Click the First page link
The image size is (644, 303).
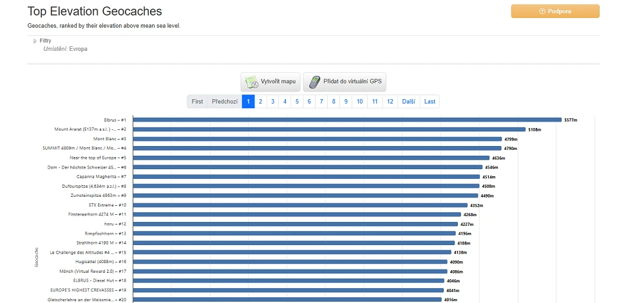197,102
